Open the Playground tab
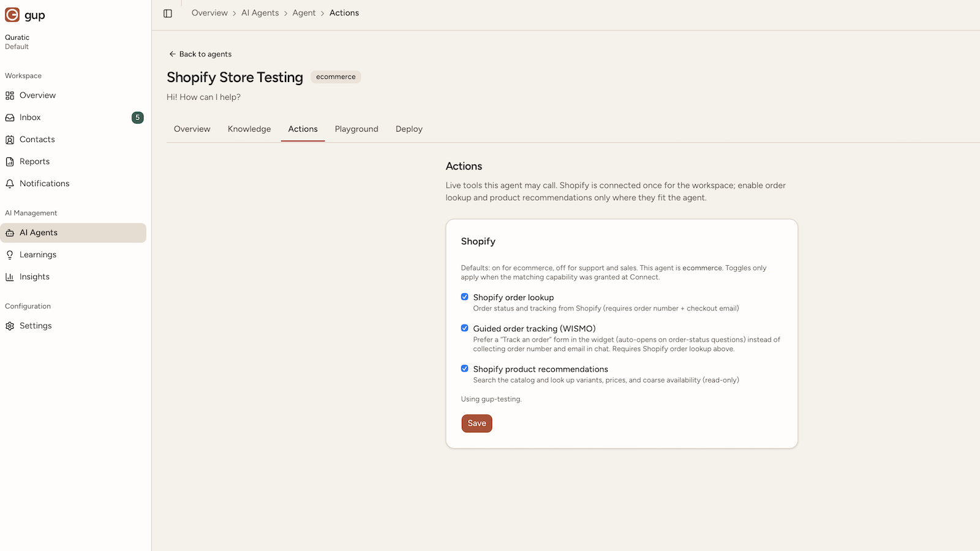 [x=356, y=129]
